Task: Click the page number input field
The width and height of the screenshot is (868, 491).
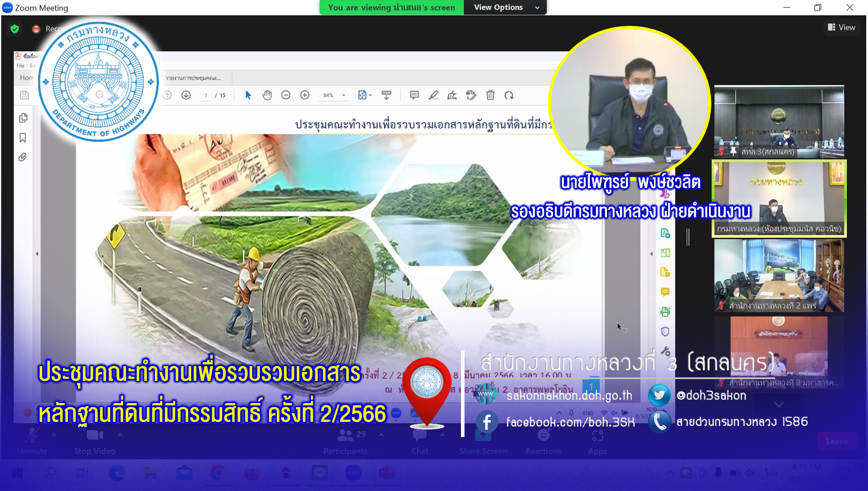Action: click(206, 96)
